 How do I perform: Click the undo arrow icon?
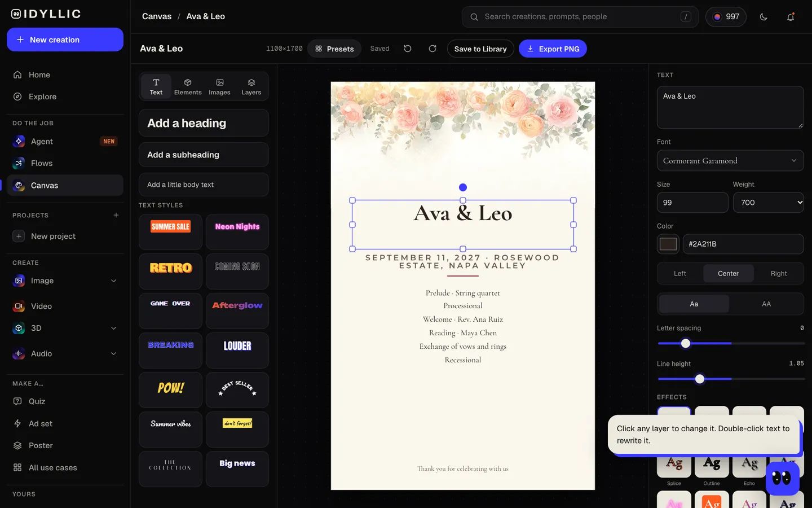coord(408,49)
